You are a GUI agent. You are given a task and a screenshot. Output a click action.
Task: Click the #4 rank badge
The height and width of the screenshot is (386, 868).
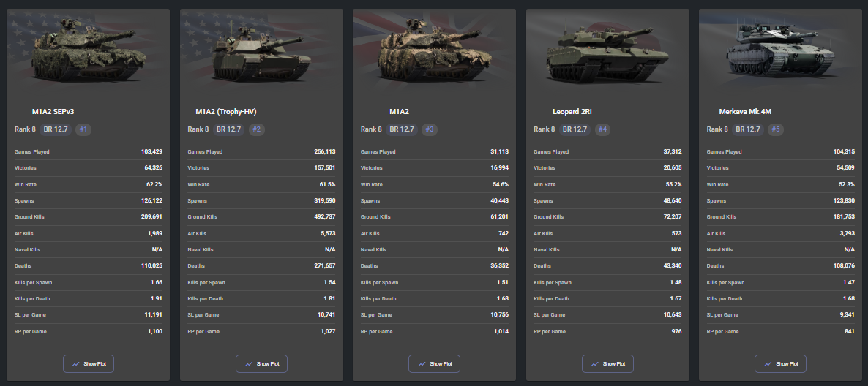coord(602,129)
